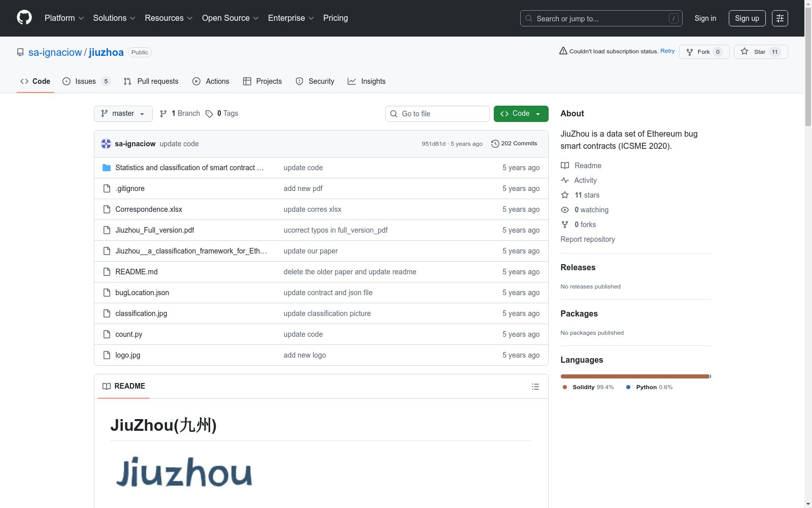Screen dimensions: 812x508
Task: Click the folder icon for Statistics and classification
Action: point(107,168)
